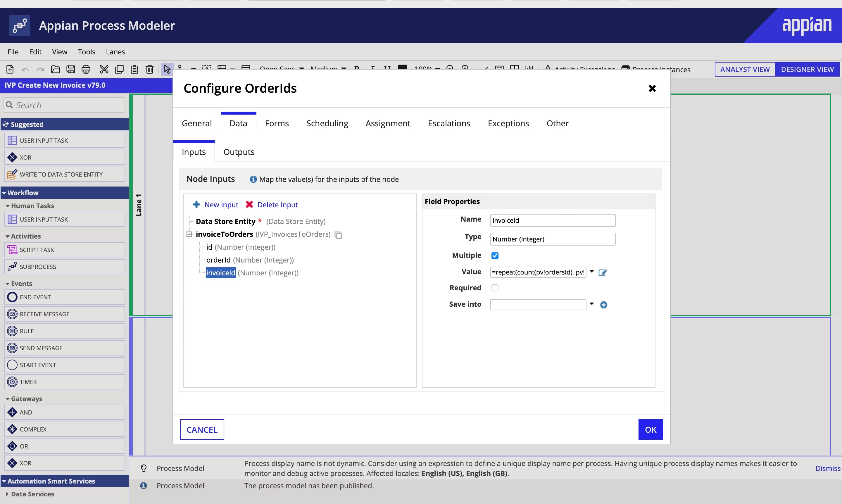Choose Send Message event in palette
Screen dimensions: 842x504
pyautogui.click(x=65, y=348)
